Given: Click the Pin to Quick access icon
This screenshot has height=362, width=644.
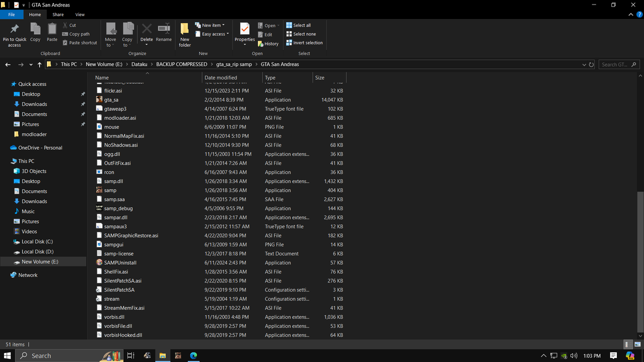Looking at the screenshot, I should point(15,29).
